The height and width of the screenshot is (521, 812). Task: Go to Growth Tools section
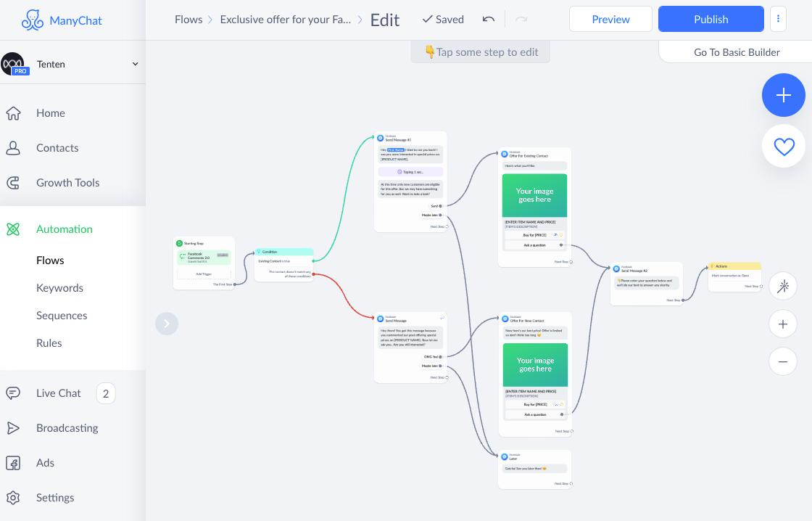pyautogui.click(x=67, y=182)
